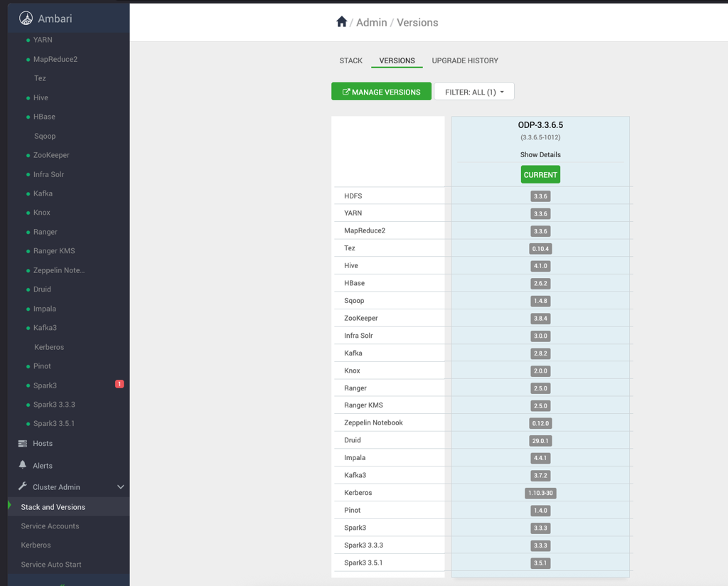Select Ranger in the sidebar
Image resolution: width=728 pixels, height=586 pixels.
pyautogui.click(x=45, y=232)
